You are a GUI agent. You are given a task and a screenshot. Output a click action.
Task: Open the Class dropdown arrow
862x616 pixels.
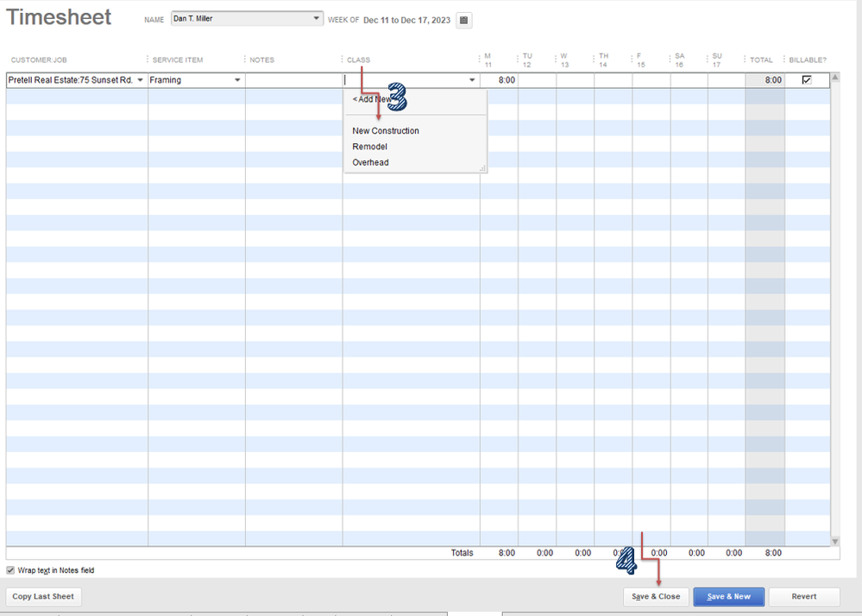[472, 79]
